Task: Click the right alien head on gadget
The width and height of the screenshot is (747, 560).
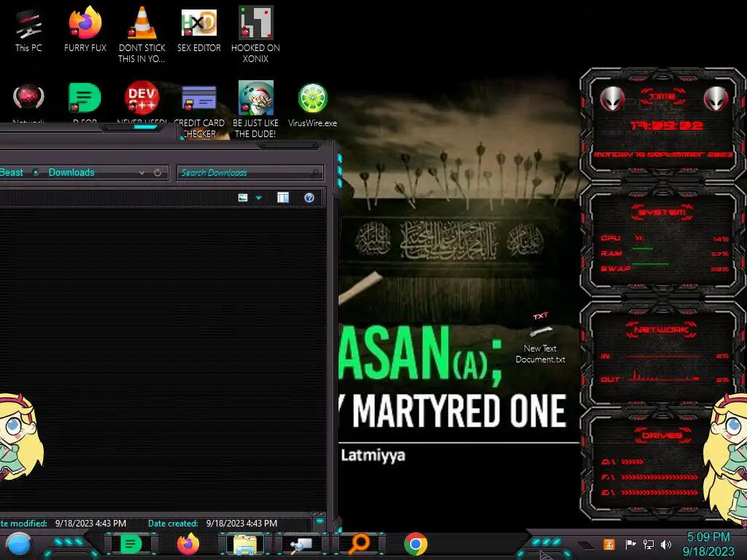Action: 716,99
